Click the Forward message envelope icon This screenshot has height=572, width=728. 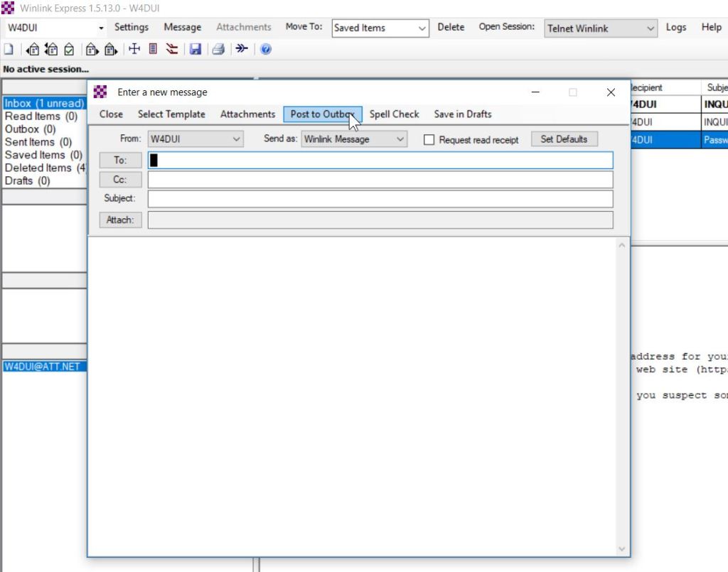click(91, 48)
